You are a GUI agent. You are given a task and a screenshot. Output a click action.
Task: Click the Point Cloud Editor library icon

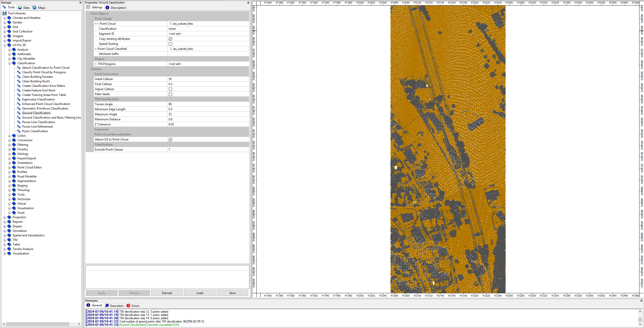tap(14, 167)
